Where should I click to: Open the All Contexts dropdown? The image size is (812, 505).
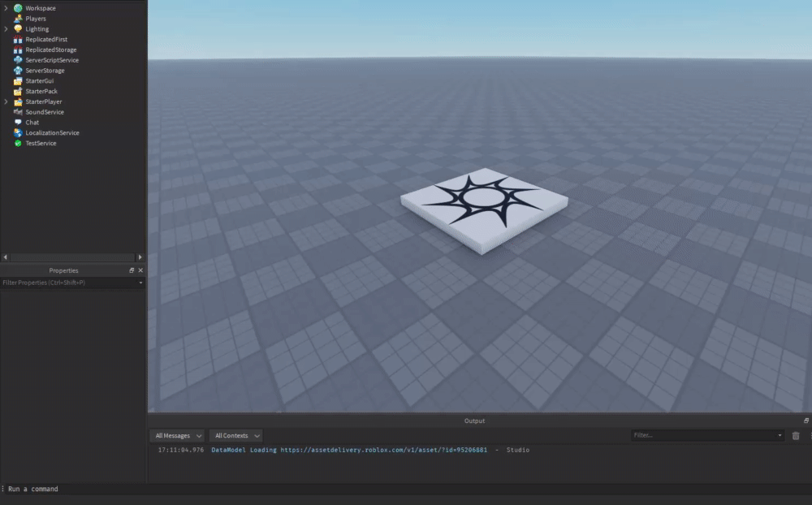tap(236, 436)
